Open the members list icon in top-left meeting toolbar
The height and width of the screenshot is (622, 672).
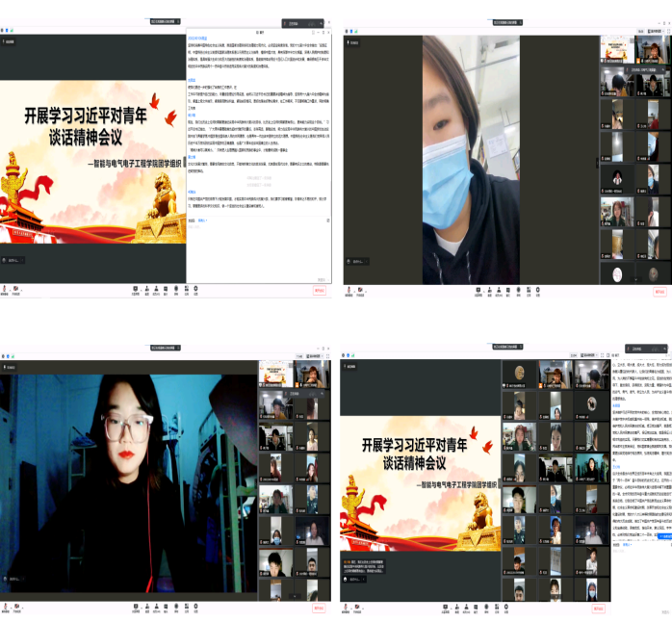pos(159,289)
